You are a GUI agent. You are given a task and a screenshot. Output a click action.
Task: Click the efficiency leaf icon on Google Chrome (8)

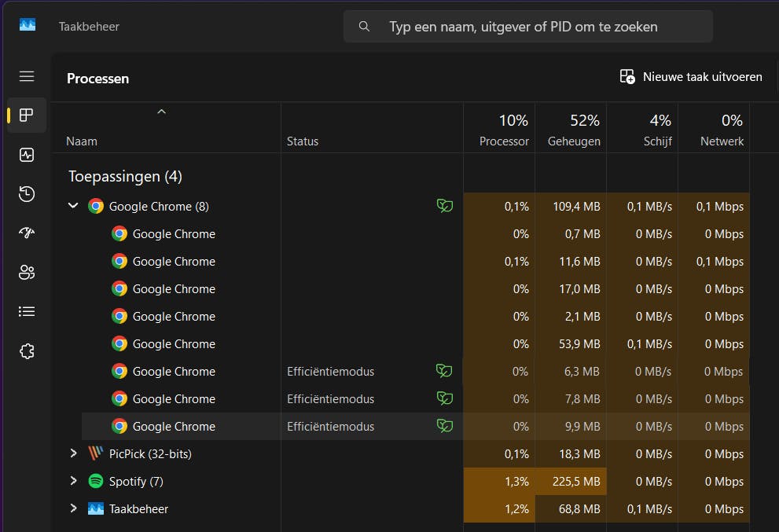[445, 206]
